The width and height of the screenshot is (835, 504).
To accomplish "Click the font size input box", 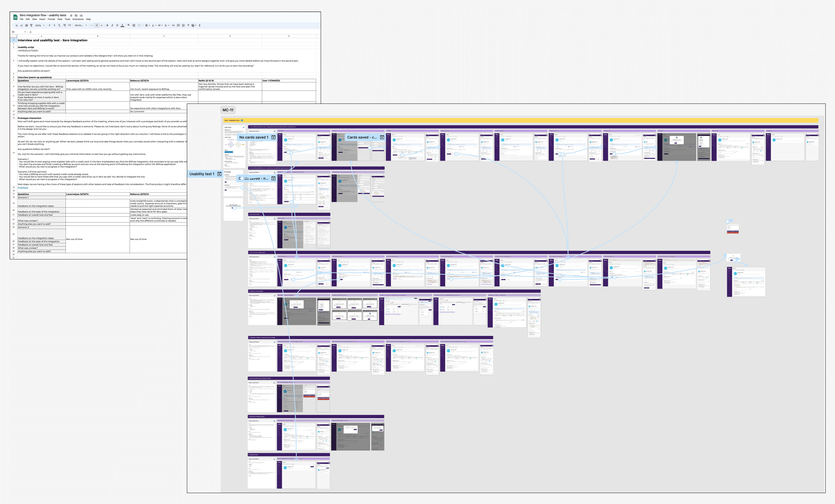I will [x=97, y=25].
